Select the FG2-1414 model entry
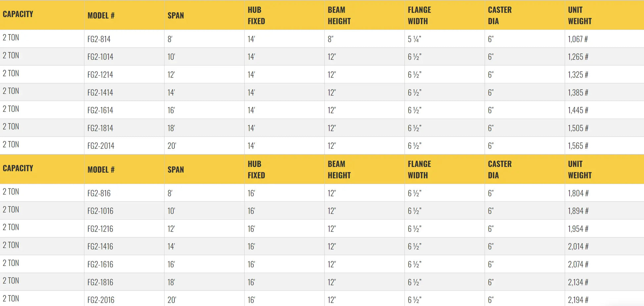Image resolution: width=644 pixels, height=306 pixels. (x=100, y=93)
